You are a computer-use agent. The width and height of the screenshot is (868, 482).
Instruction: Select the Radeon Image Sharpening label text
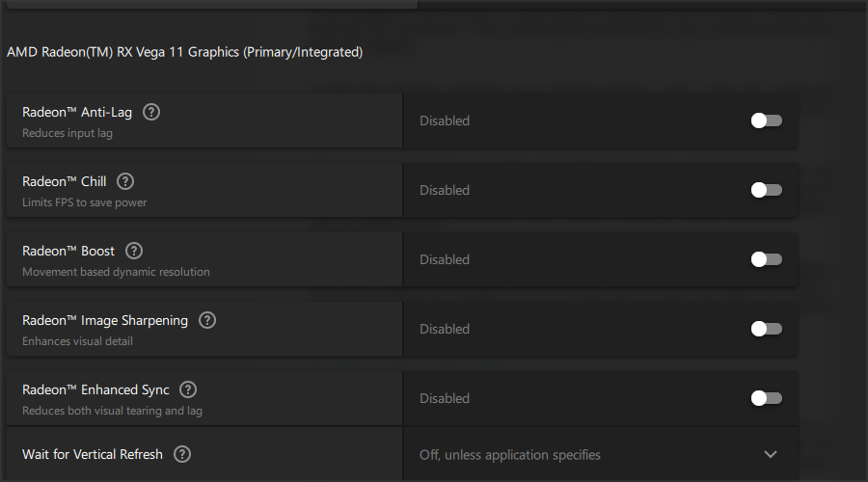click(x=105, y=320)
